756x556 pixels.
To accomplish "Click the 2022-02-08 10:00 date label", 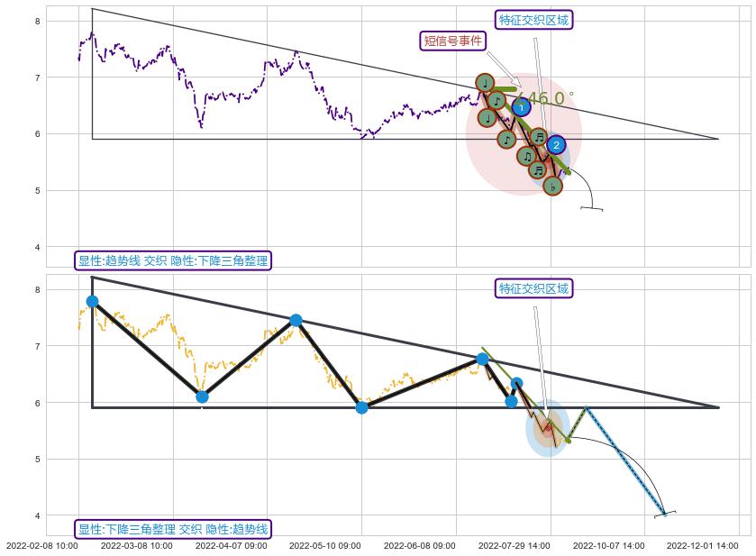I will click(42, 545).
